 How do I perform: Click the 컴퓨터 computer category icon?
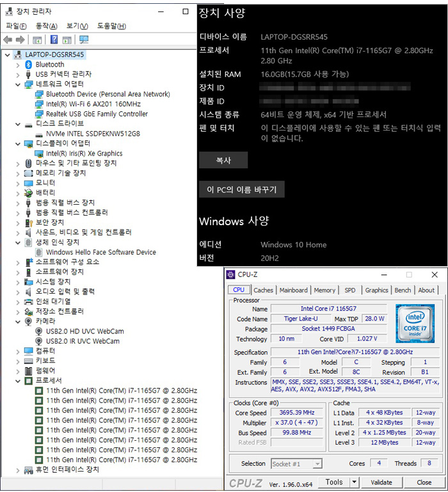[29, 351]
